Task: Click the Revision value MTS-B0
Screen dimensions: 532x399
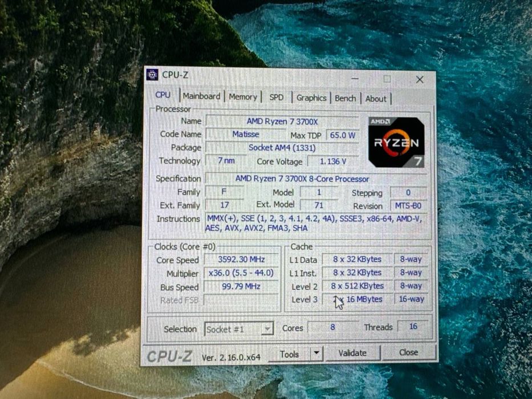Action: (x=408, y=206)
